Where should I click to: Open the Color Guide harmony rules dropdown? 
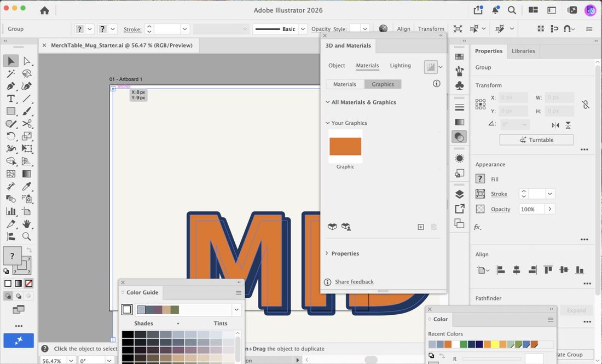(236, 309)
